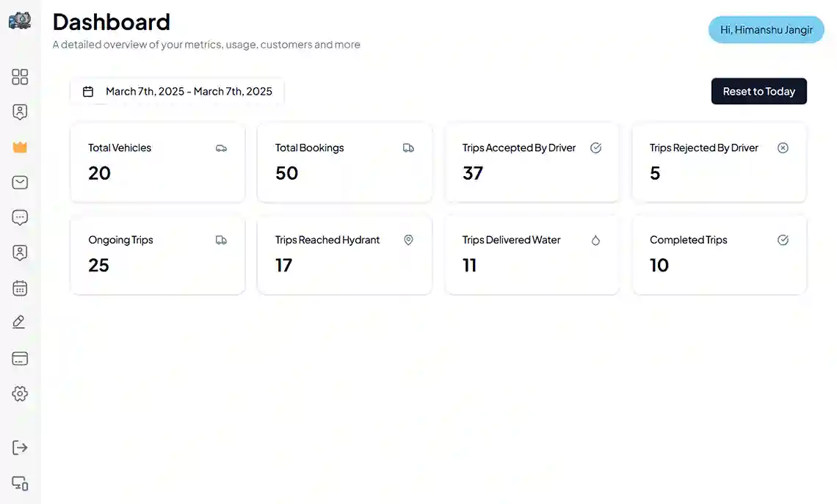
Task: Open the envelope mail icon in sidebar
Action: [x=20, y=183]
